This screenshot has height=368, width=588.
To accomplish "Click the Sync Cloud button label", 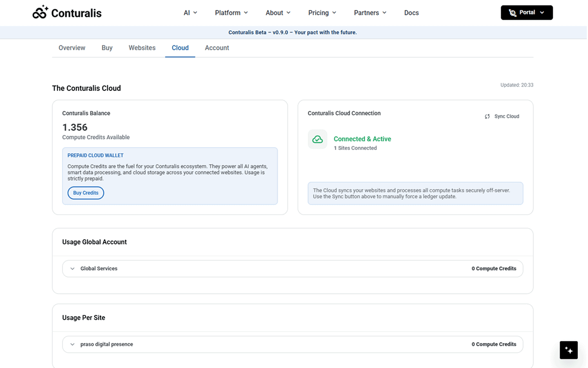I will pos(507,117).
